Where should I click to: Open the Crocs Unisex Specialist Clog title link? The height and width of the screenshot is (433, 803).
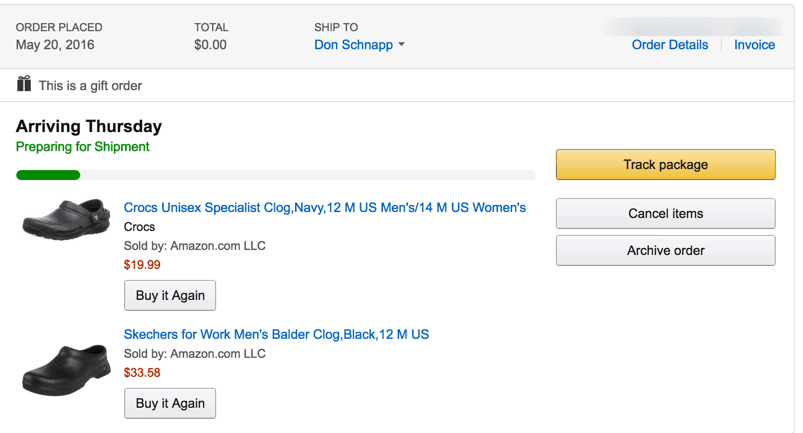point(324,208)
